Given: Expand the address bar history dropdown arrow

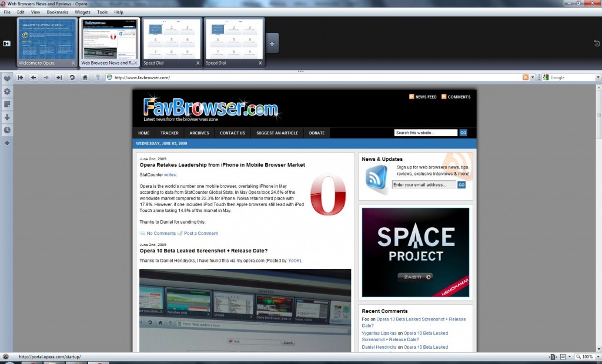Looking at the screenshot, I should pyautogui.click(x=533, y=77).
